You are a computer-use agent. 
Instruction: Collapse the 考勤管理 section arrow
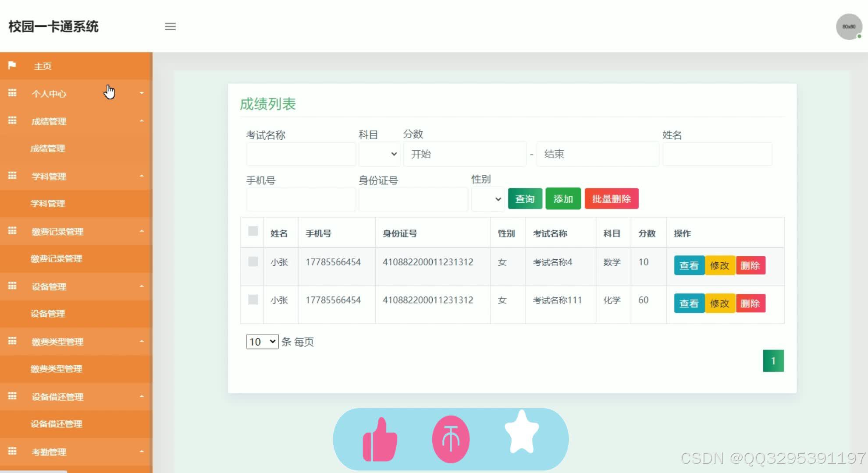coord(142,452)
